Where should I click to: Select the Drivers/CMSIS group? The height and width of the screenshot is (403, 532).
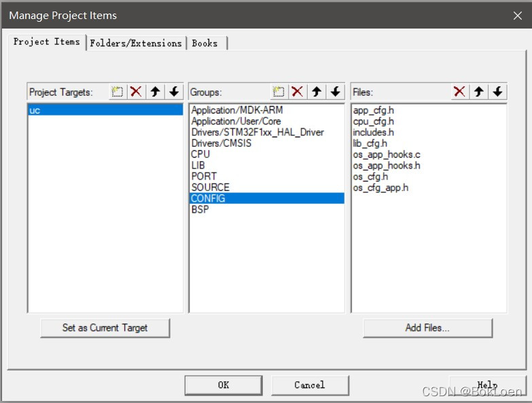(266, 143)
